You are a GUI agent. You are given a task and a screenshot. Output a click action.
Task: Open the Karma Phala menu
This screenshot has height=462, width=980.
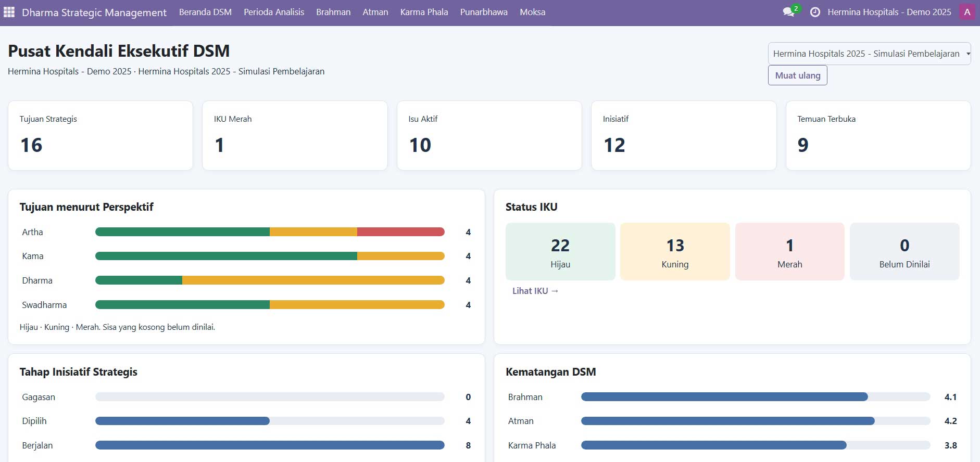point(424,12)
